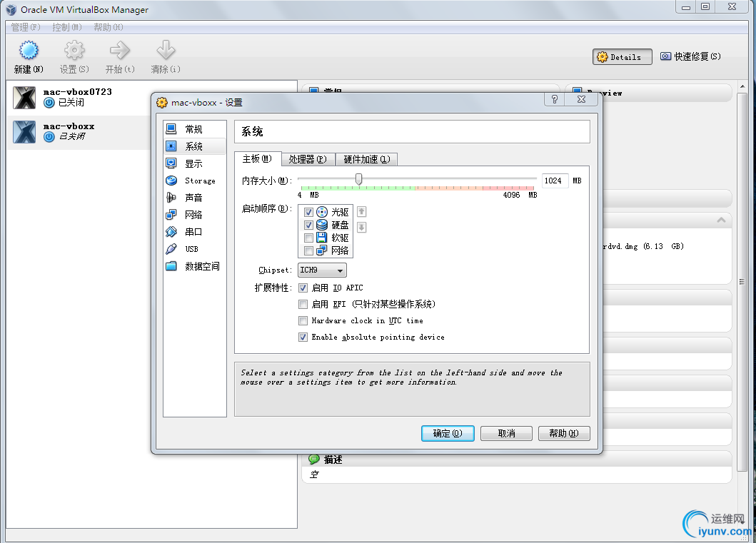Enable Hardware clock in UTC time checkbox
Image resolution: width=756 pixels, height=543 pixels.
point(303,320)
